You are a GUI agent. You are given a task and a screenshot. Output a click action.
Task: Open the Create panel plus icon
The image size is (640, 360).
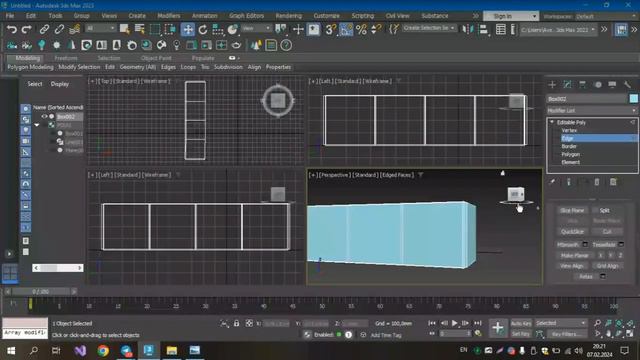pos(552,84)
